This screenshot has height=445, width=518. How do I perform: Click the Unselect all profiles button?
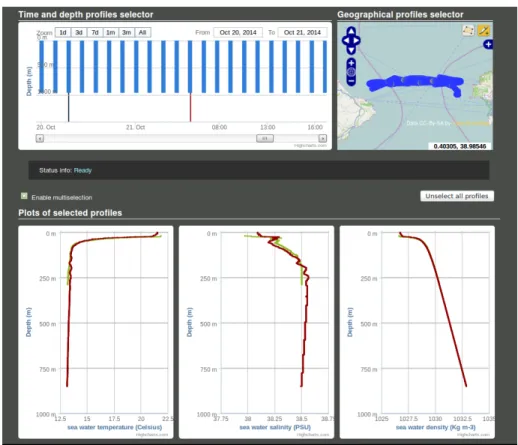tap(457, 196)
